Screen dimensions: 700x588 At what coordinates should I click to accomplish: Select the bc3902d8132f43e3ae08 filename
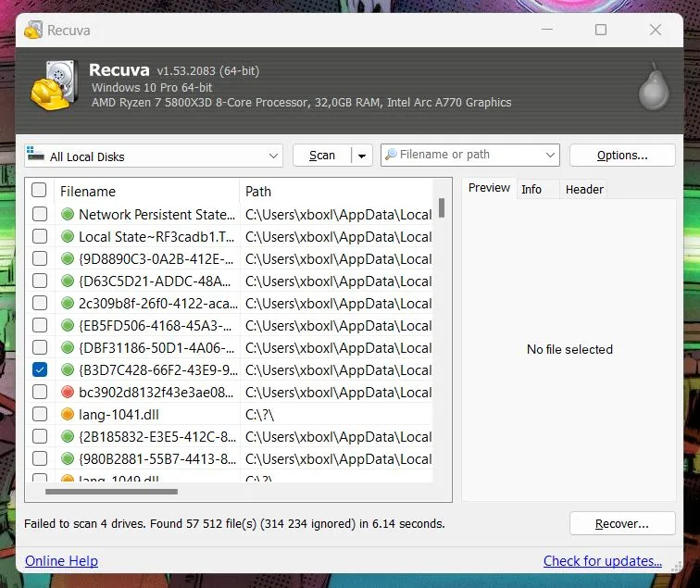tap(156, 392)
